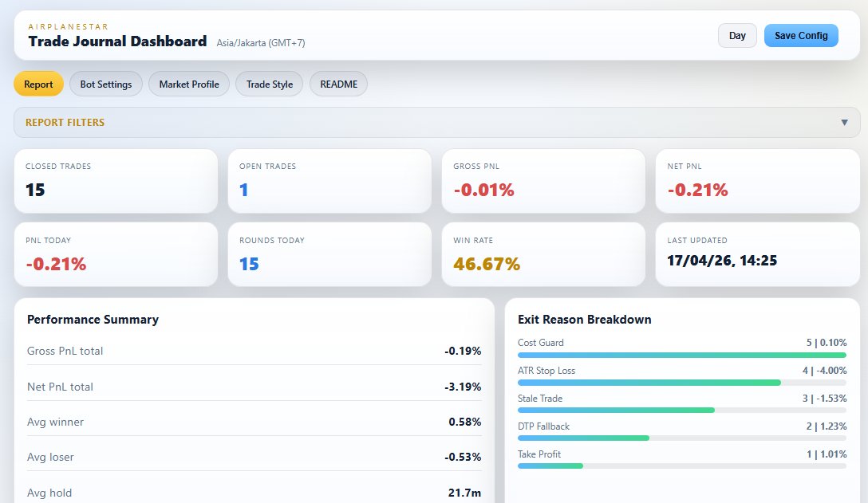Viewport: 868px width, 503px height.
Task: Select the Net PnL -0.21% card
Action: pyautogui.click(x=757, y=181)
